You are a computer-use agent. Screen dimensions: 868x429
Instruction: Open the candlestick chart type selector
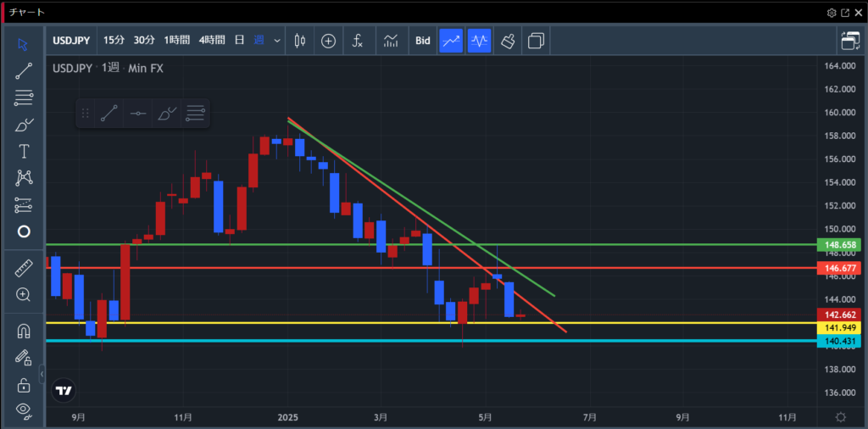(299, 41)
